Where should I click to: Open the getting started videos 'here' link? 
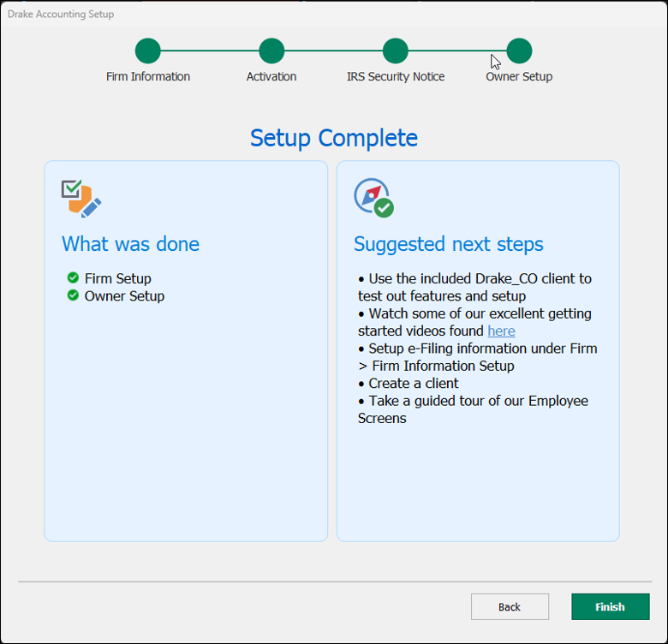(501, 331)
